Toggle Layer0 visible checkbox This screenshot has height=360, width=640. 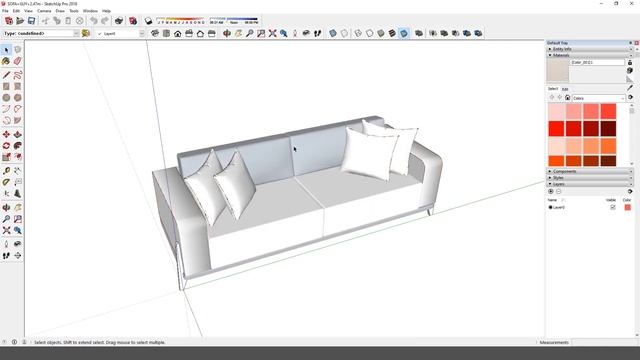[x=613, y=207]
